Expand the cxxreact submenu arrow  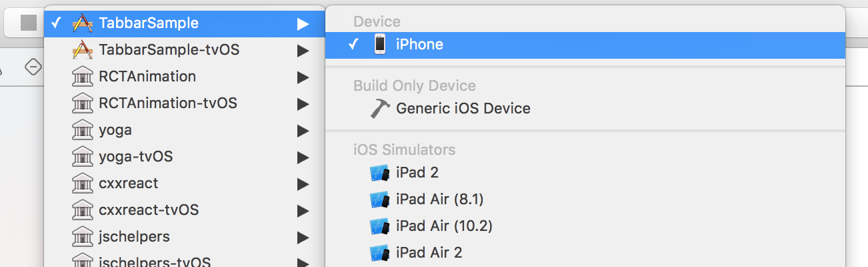click(x=303, y=184)
